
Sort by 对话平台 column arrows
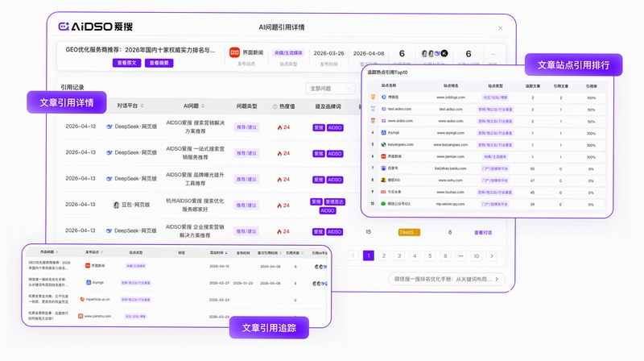(142, 106)
